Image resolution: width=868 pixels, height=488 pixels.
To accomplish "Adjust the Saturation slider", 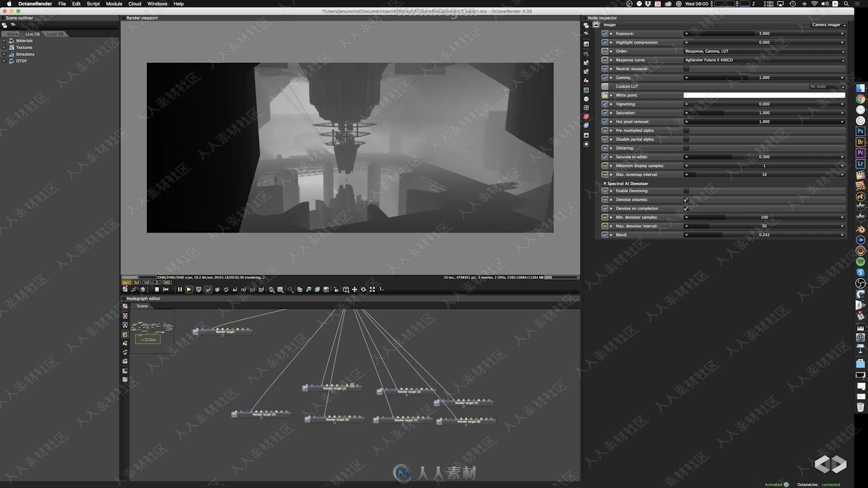I will coord(764,113).
